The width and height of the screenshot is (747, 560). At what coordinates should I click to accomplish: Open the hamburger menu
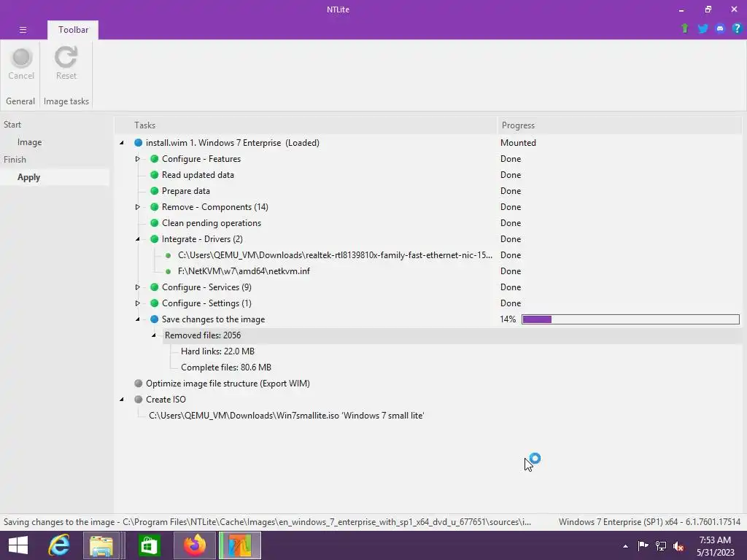tap(23, 29)
